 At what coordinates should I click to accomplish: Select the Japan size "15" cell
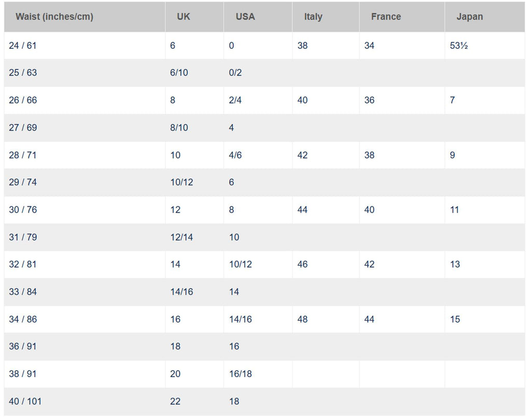pos(455,319)
